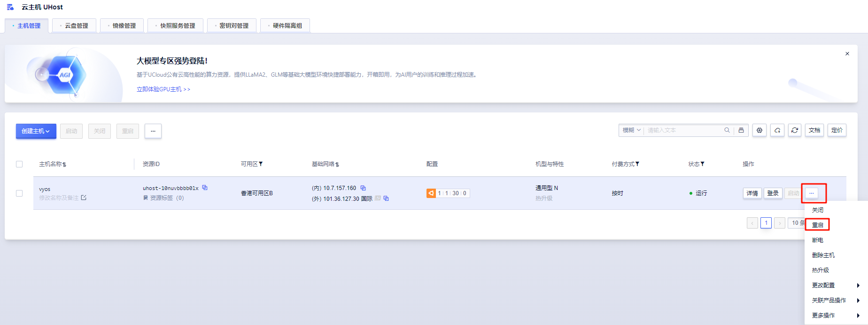Click the previous page arrow
The height and width of the screenshot is (325, 868).
(x=752, y=223)
